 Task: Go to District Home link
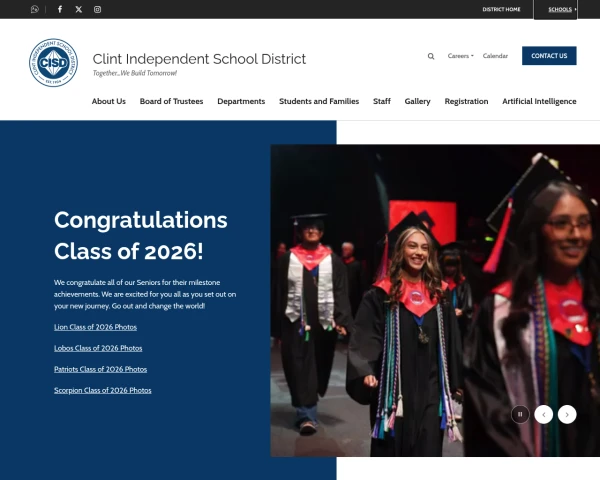501,9
